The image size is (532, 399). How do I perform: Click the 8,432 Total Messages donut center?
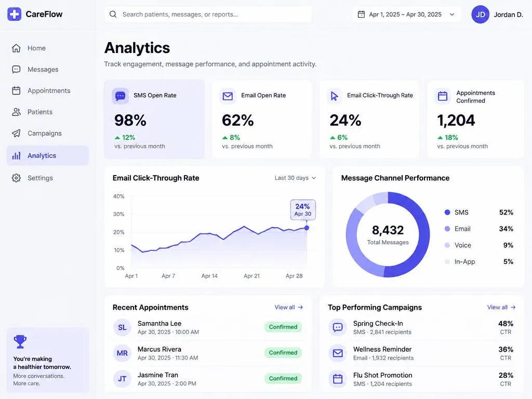388,234
